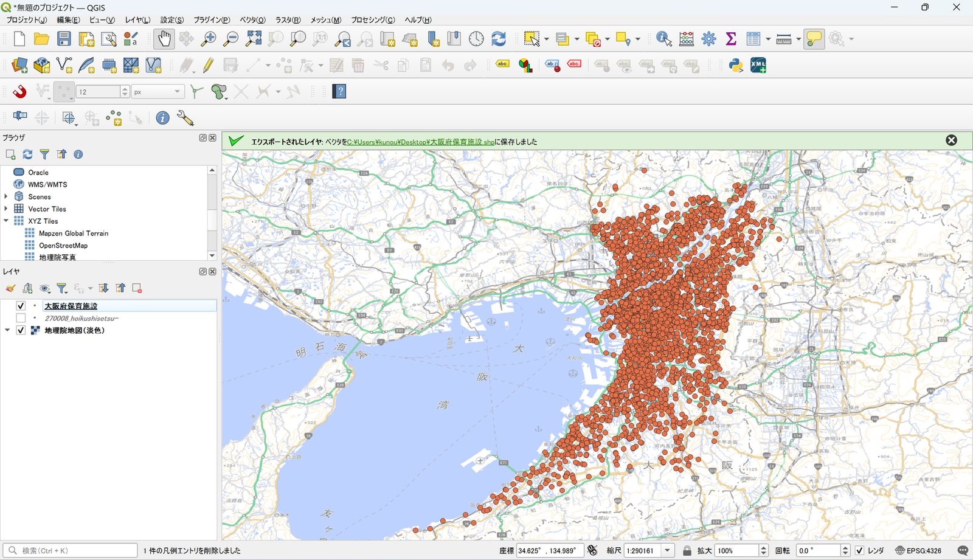The image size is (973, 560).
Task: Open the レイヤ menu
Action: (x=137, y=20)
